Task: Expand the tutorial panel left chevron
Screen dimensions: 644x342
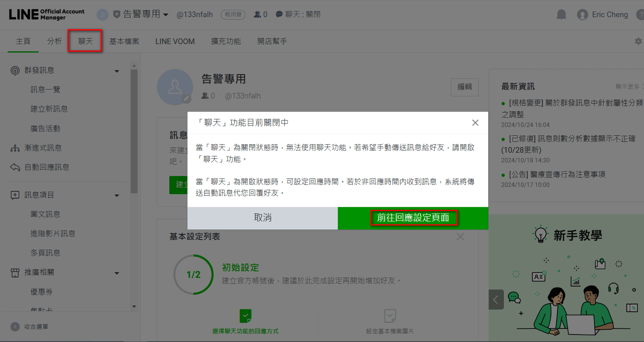Action: click(496, 300)
